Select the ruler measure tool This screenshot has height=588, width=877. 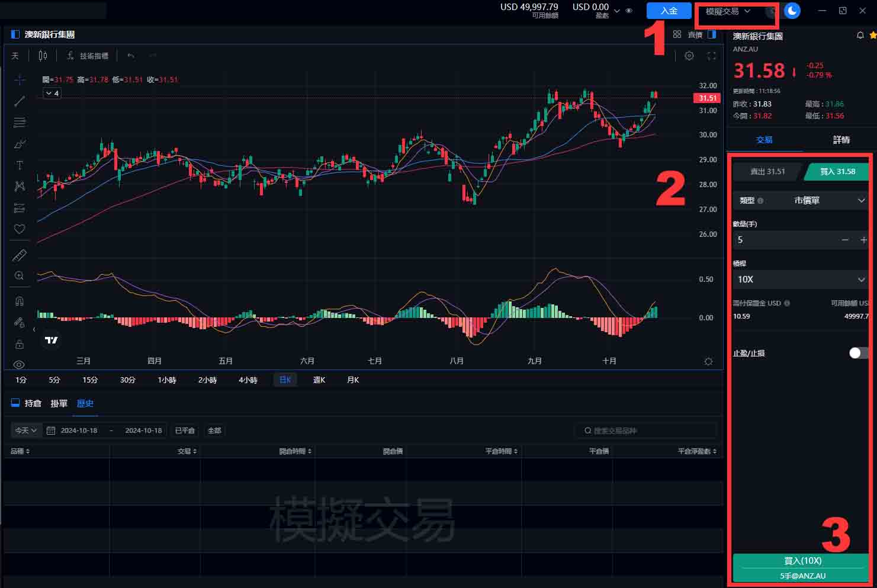[x=20, y=255]
